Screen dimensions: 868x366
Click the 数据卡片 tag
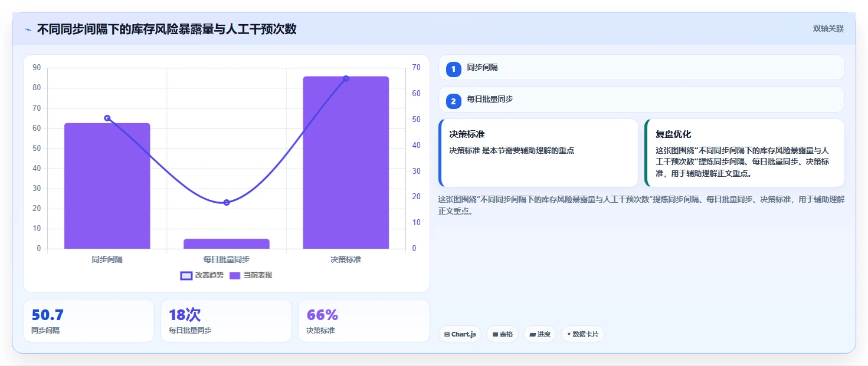click(582, 334)
